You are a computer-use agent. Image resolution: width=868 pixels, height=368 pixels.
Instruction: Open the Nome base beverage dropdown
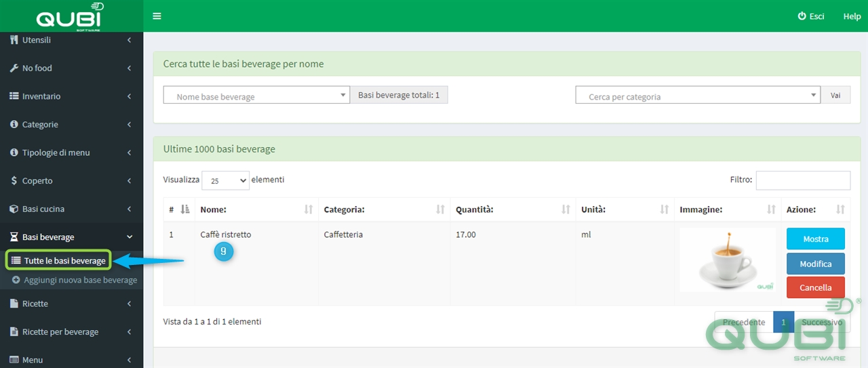pos(256,96)
